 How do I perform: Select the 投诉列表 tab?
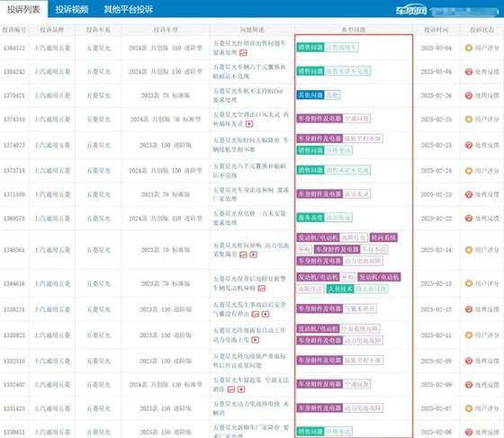[x=23, y=9]
